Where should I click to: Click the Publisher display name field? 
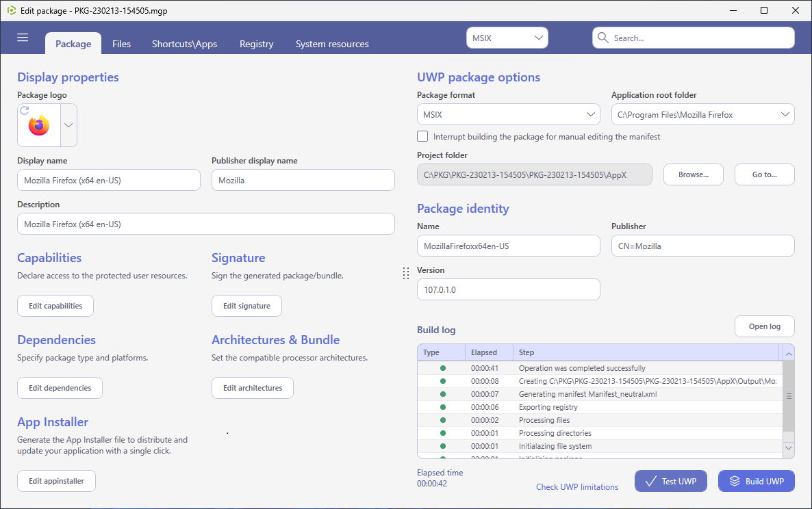click(303, 180)
